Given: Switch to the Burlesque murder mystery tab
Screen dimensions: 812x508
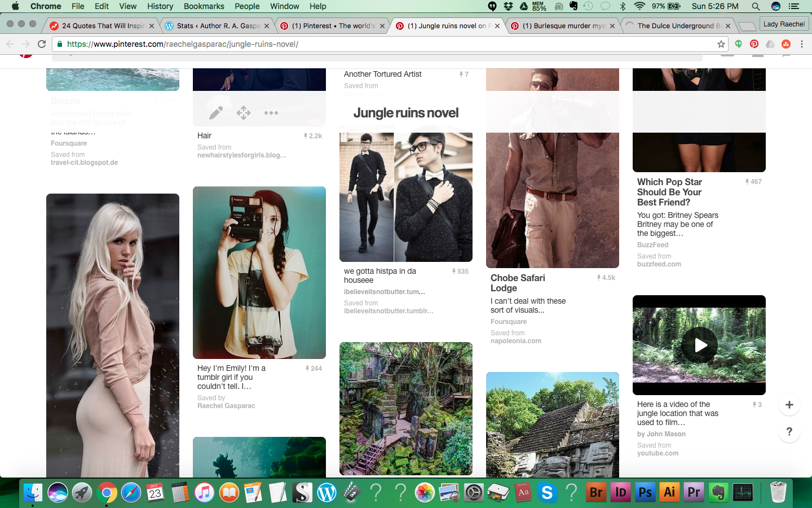Looking at the screenshot, I should pos(563,26).
